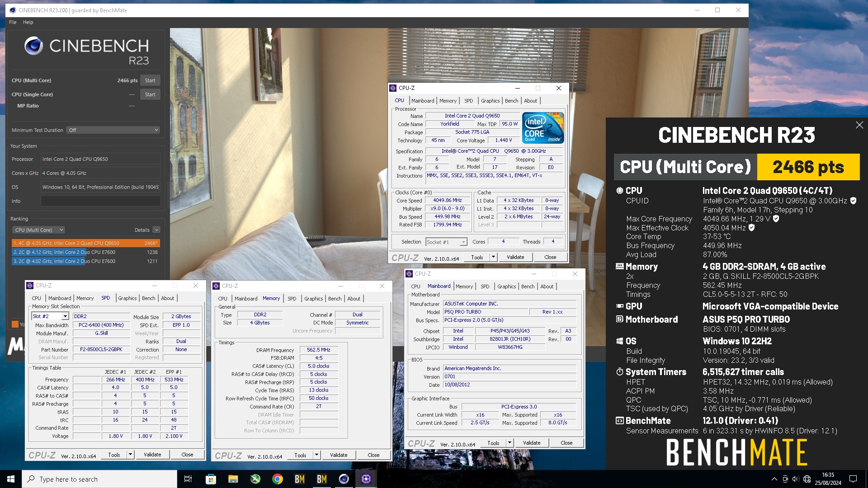868x488 pixels.
Task: Open File Explorer from taskbar
Action: tap(233, 479)
